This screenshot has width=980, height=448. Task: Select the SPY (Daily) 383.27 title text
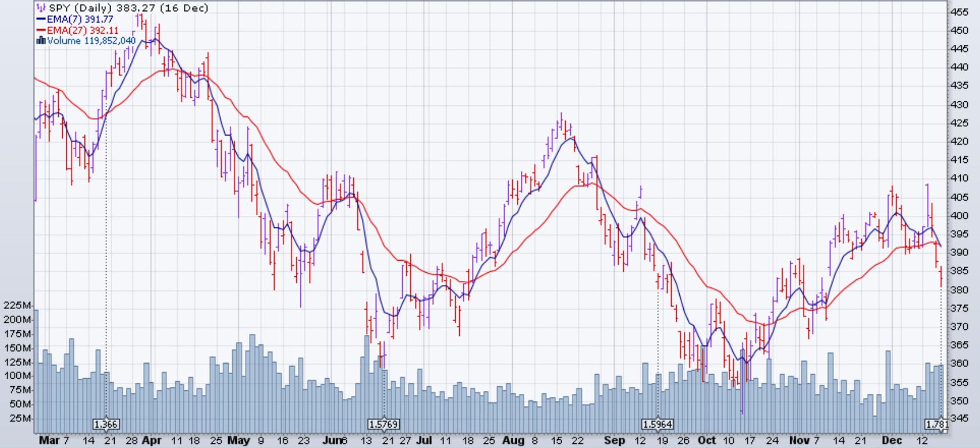pos(128,8)
